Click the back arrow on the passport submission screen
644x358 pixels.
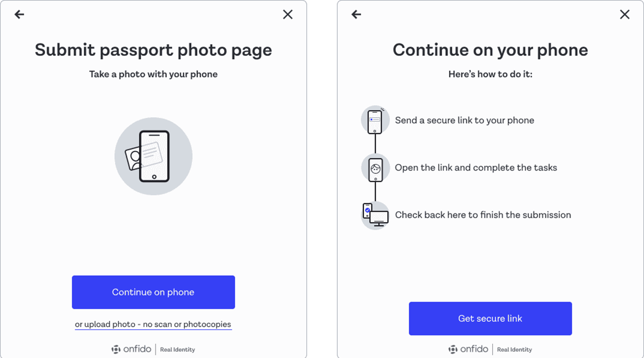point(19,14)
